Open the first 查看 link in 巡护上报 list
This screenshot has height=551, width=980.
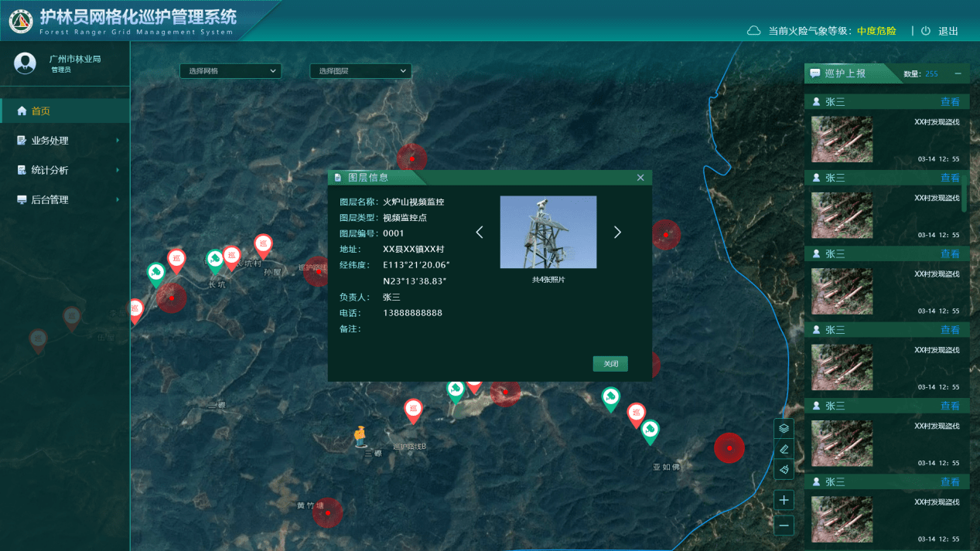(x=950, y=102)
